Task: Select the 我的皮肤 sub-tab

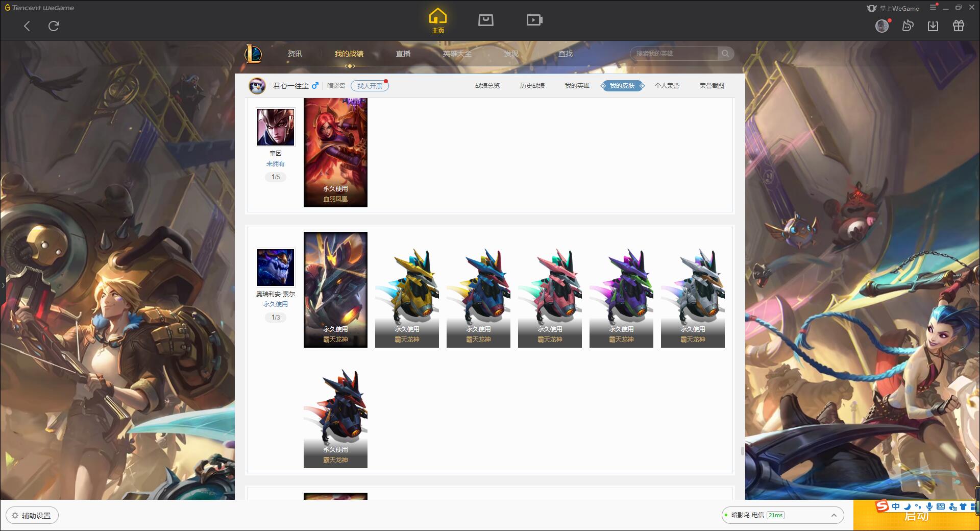Action: point(622,86)
